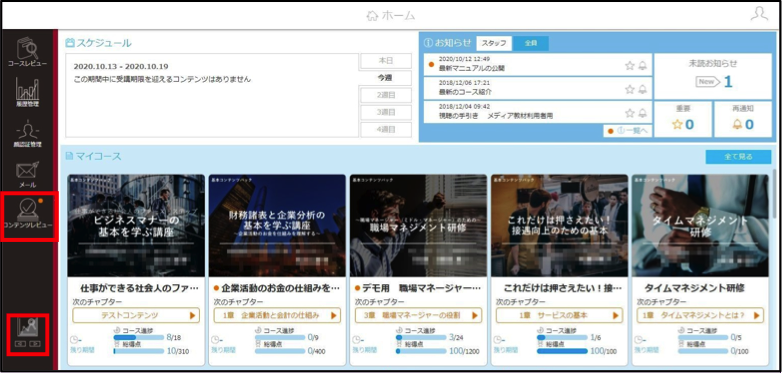Click the user profile icon at top right
The width and height of the screenshot is (782, 373).
(x=759, y=14)
